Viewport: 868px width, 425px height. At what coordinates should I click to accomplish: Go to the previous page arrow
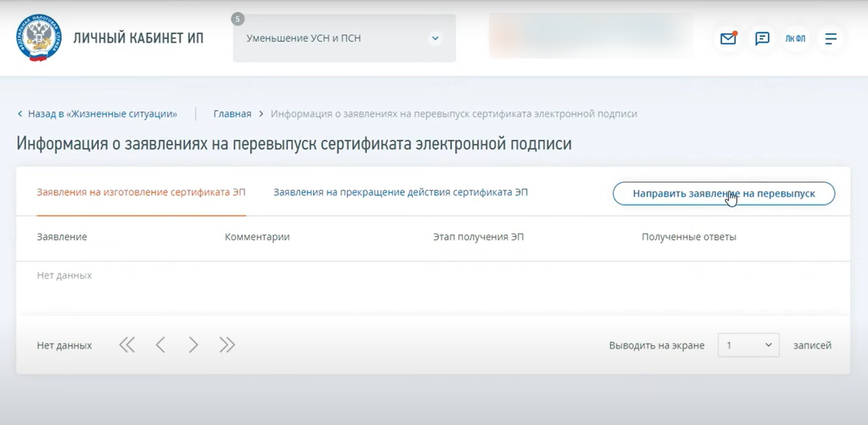pos(161,345)
